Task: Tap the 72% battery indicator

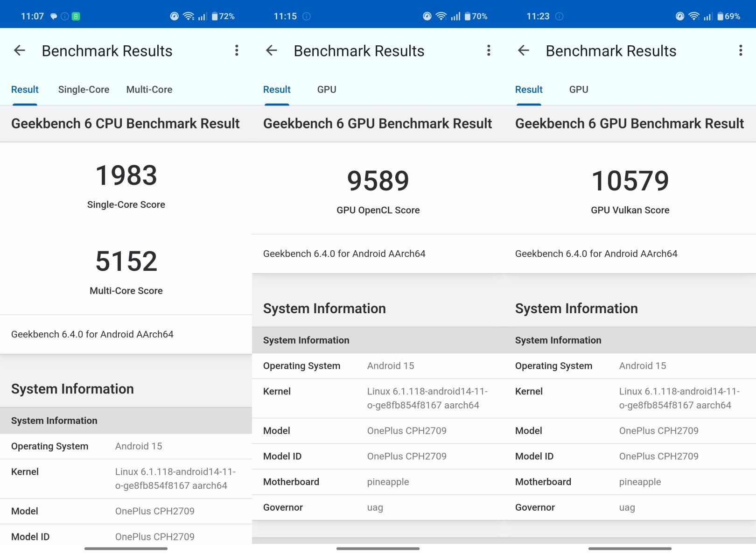Action: [223, 16]
